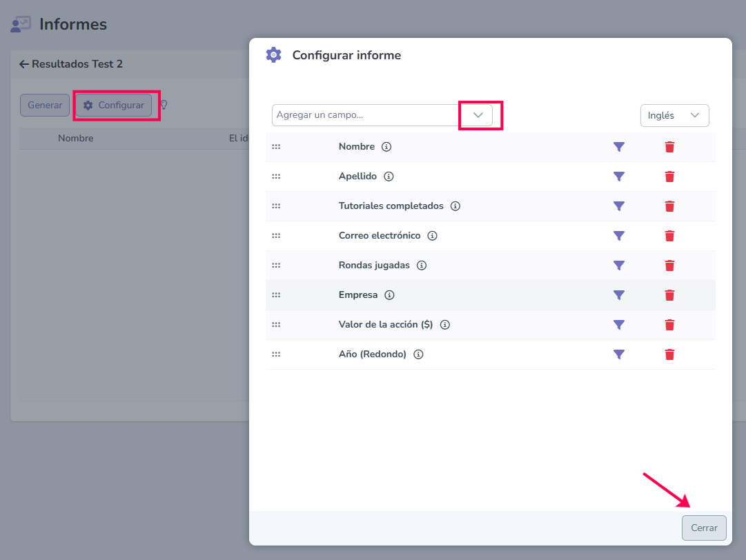Open the Inglés language dropdown
Image resolution: width=746 pixels, height=560 pixels.
[675, 116]
